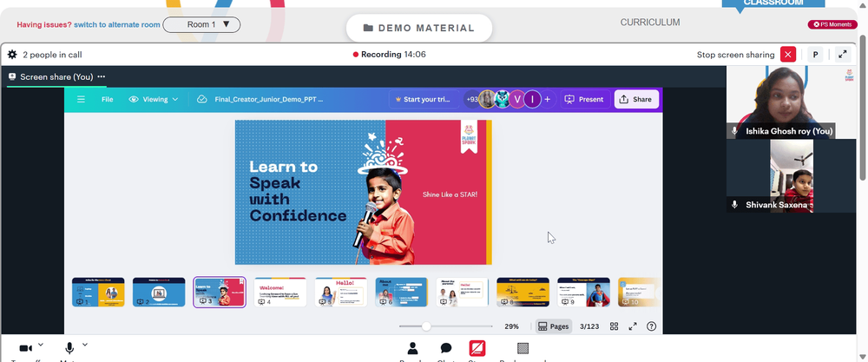Click the V collaborator avatar
Screen dimensions: 868x362
click(x=517, y=99)
